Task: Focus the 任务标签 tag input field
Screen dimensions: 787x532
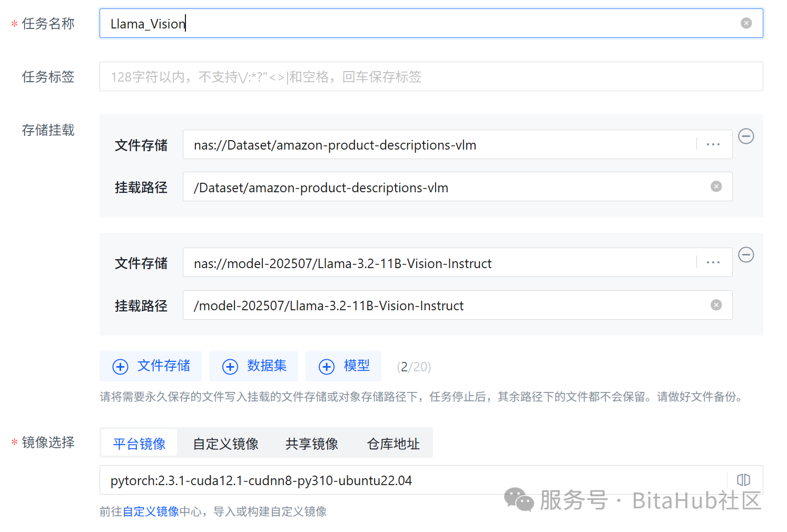Action: tap(431, 76)
